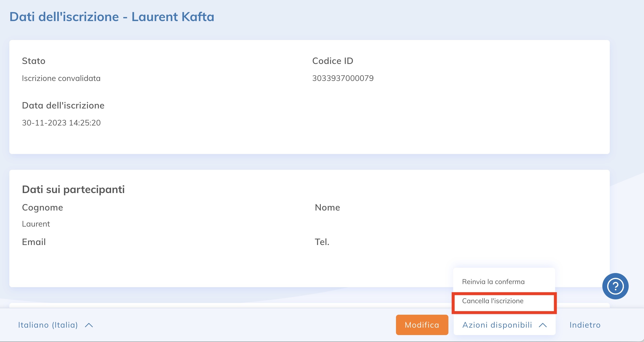Click the Dati sui partecipanti section heading
This screenshot has width=644, height=342.
[x=73, y=189]
